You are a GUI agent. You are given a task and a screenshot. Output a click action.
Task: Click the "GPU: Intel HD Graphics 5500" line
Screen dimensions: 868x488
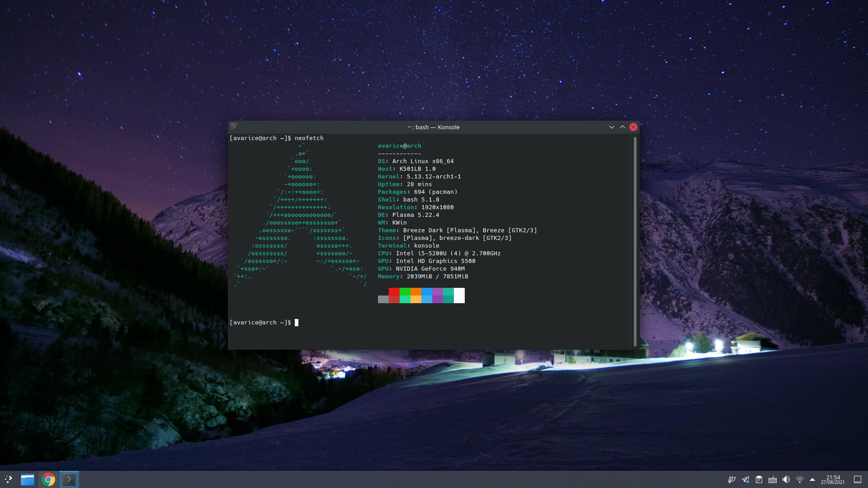pos(427,261)
